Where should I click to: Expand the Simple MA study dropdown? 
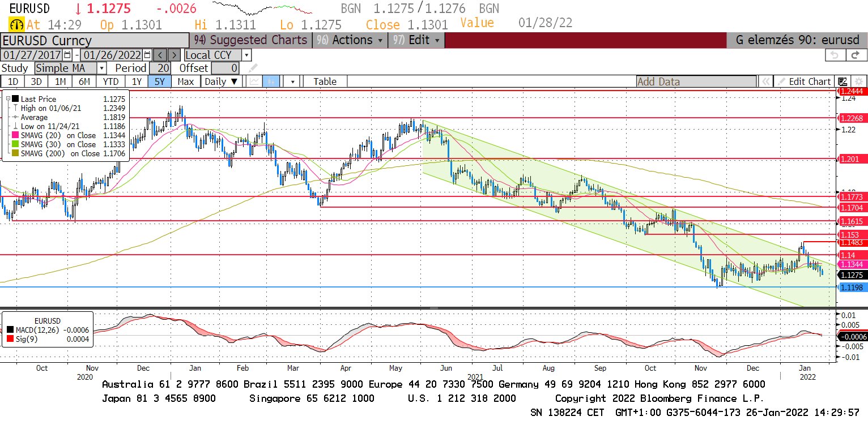click(x=101, y=68)
